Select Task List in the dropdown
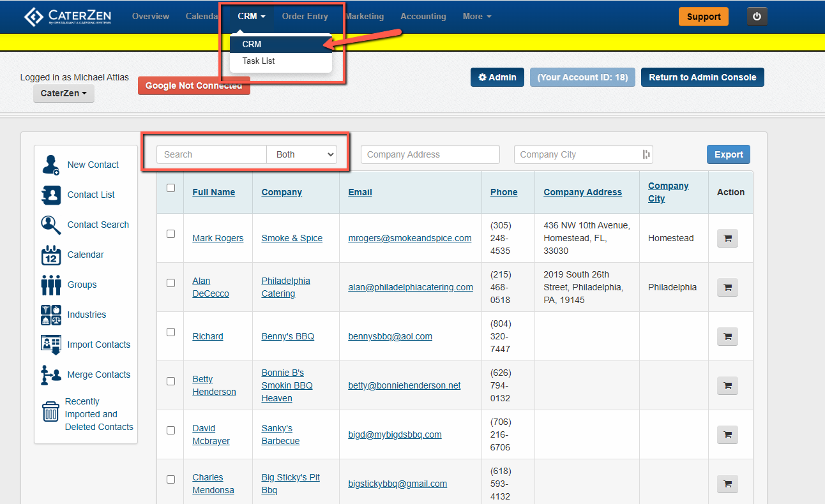This screenshot has width=825, height=504. click(281, 61)
